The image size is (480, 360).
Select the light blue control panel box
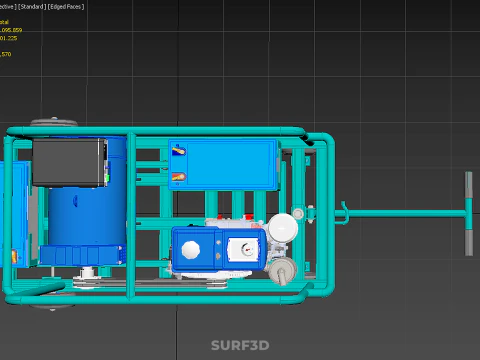223,165
